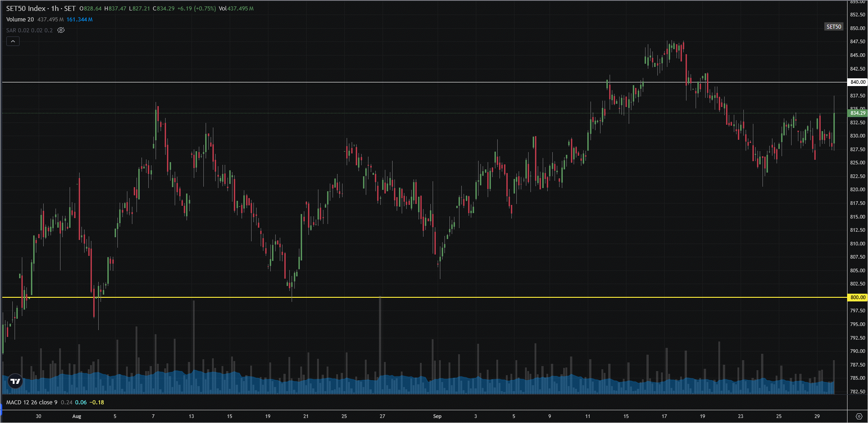Select the Volume 20 indicator legend
The image size is (868, 423).
(20, 20)
